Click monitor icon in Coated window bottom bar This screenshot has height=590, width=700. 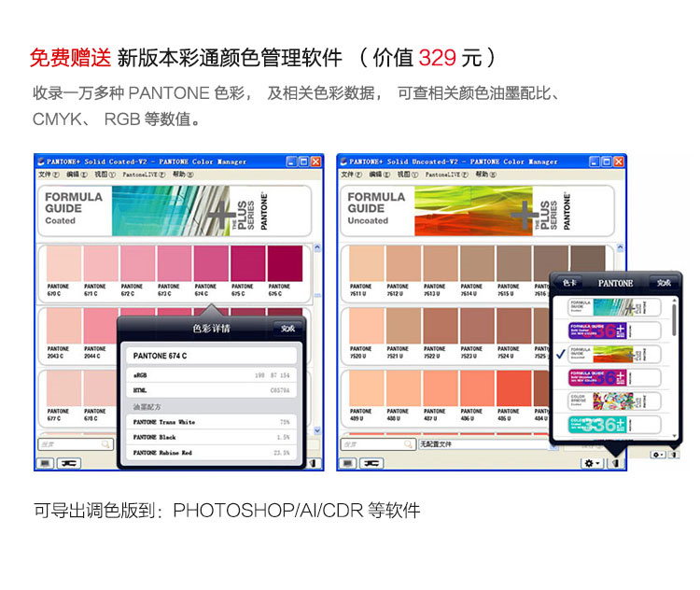[x=45, y=463]
